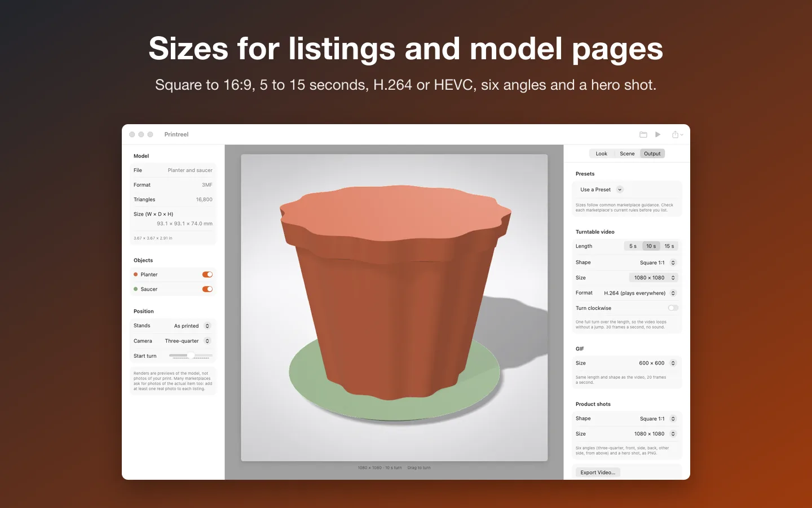This screenshot has height=508, width=812.
Task: Click the Export Video... button
Action: coord(598,472)
